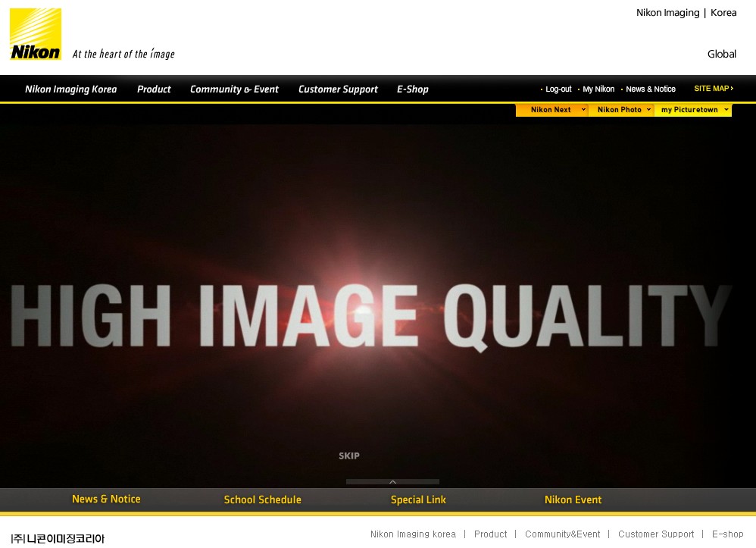Open footer Community&Event link
This screenshot has height=548, width=756.
562,534
